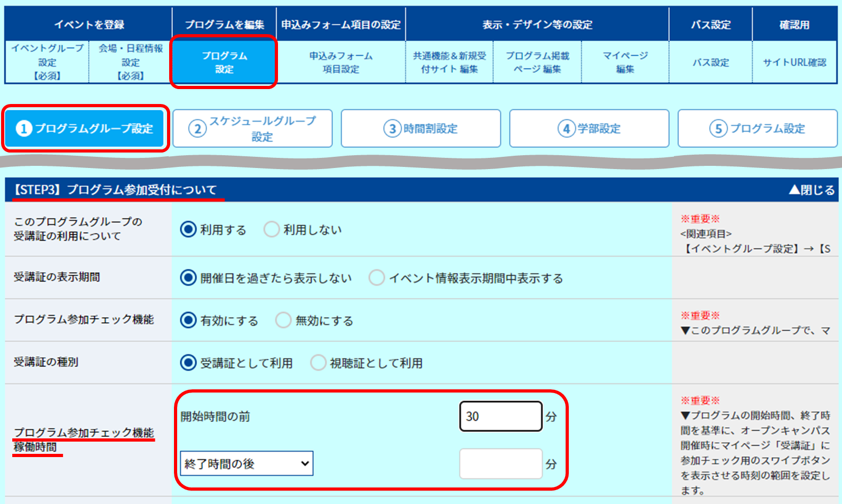The width and height of the screenshot is (842, 504).
Task: Open the 会場・日程情報設定 tab
Action: click(130, 62)
